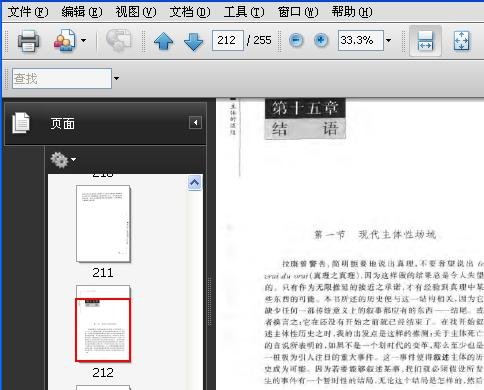Viewport: 484px width, 390px height.
Task: Click the 查找 search field
Action: (62, 79)
